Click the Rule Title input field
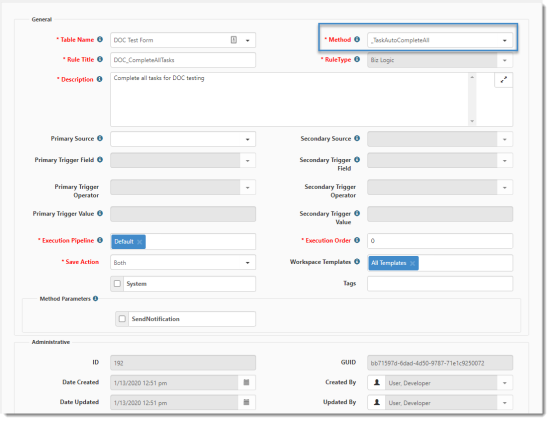The image size is (550, 421). point(183,60)
